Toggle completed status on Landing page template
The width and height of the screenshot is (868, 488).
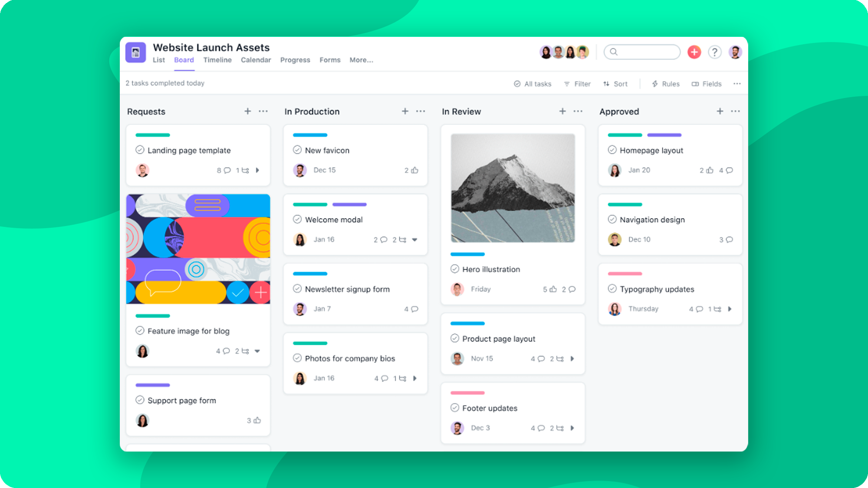click(139, 150)
